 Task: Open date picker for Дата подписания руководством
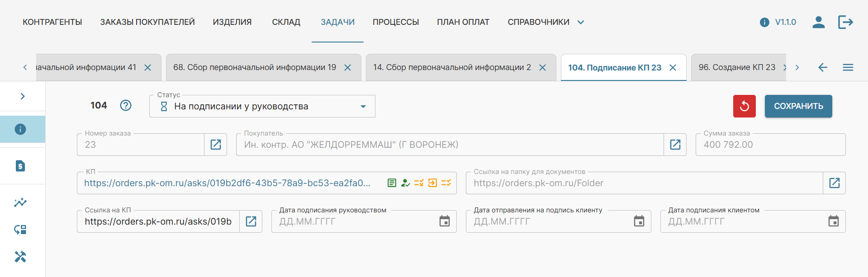445,221
